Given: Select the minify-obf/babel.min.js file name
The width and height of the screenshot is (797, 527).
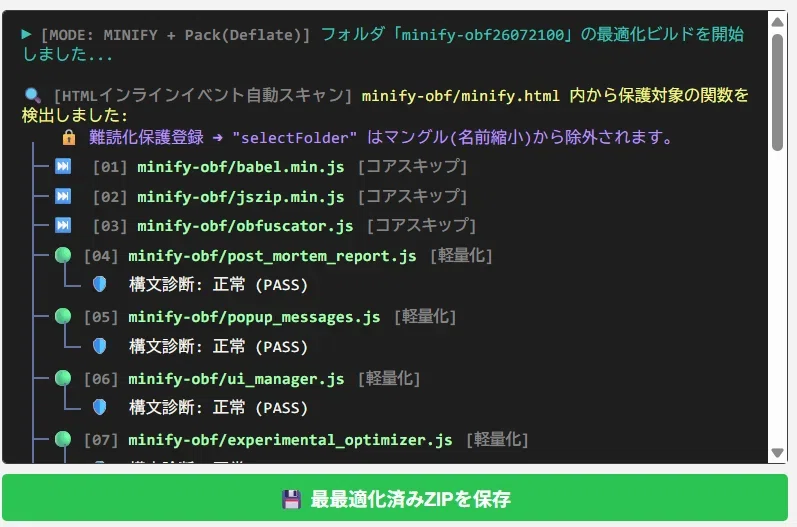Looking at the screenshot, I should click(240, 167).
